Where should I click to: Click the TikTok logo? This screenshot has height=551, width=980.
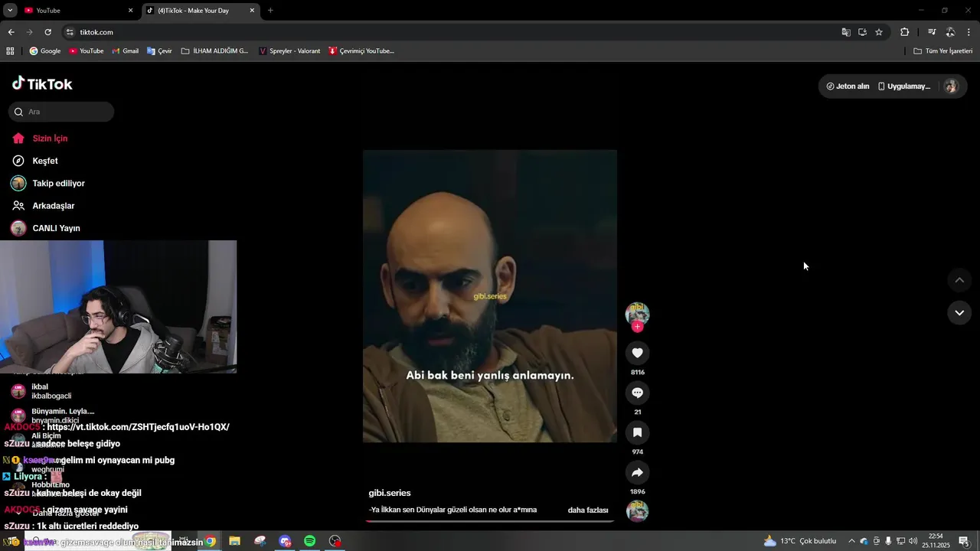coord(42,83)
